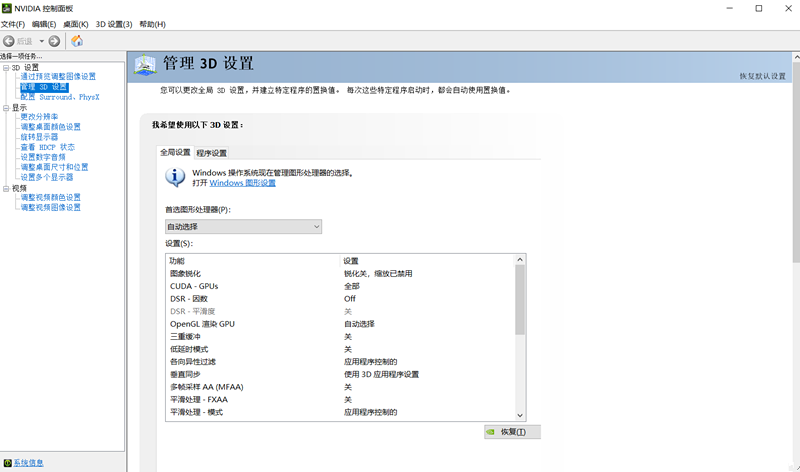Select the 平滑处理 - 模式 row

[340, 412]
